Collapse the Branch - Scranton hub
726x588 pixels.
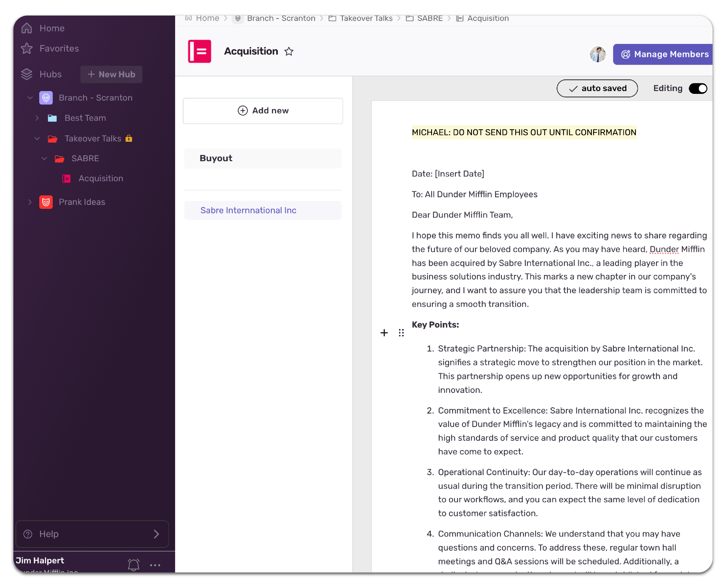pyautogui.click(x=30, y=98)
